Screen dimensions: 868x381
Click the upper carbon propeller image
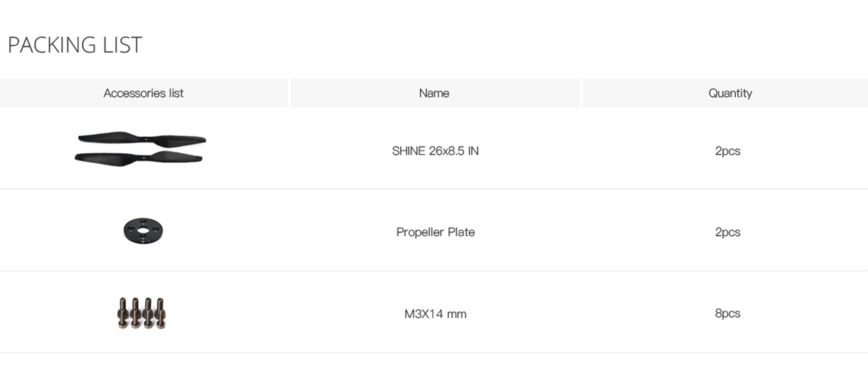coord(142,139)
